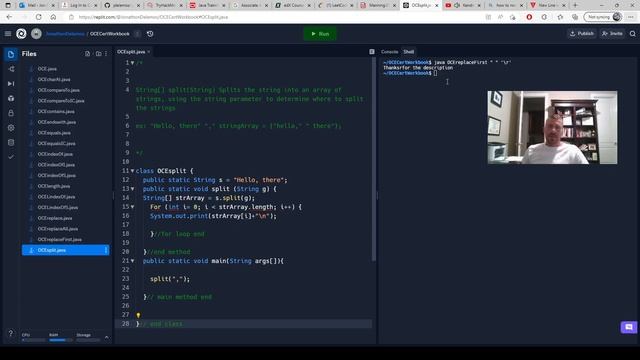Collapse the split method fold on line 13
The width and height of the screenshot is (640, 360).
(x=132, y=189)
